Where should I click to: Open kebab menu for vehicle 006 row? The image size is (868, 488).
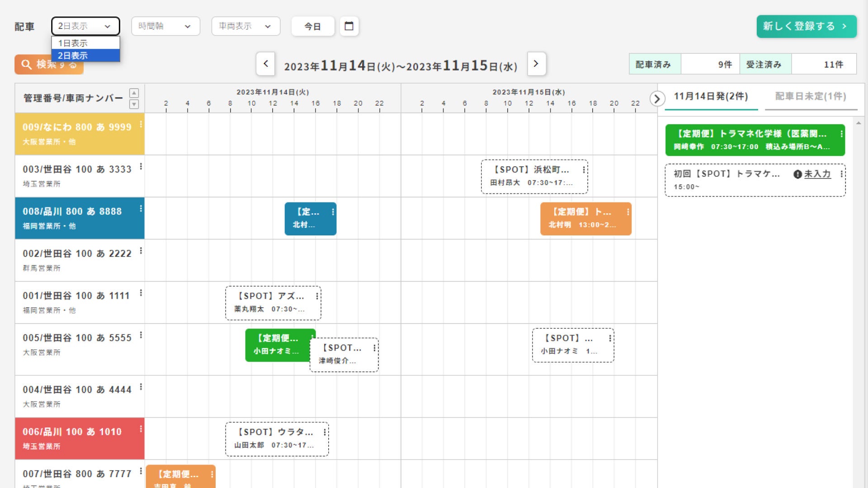(x=141, y=429)
